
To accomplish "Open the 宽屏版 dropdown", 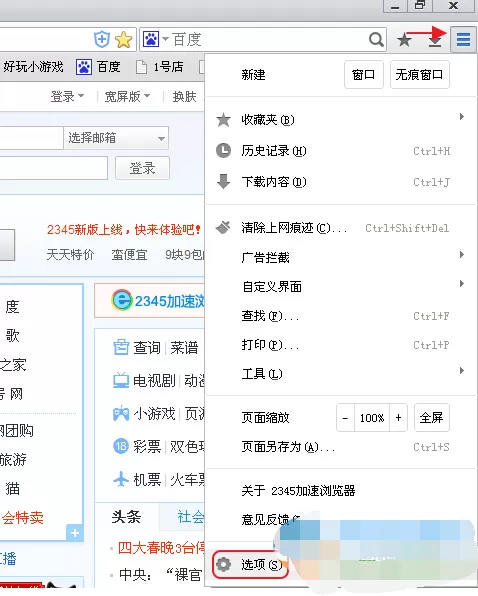I will 127,97.
